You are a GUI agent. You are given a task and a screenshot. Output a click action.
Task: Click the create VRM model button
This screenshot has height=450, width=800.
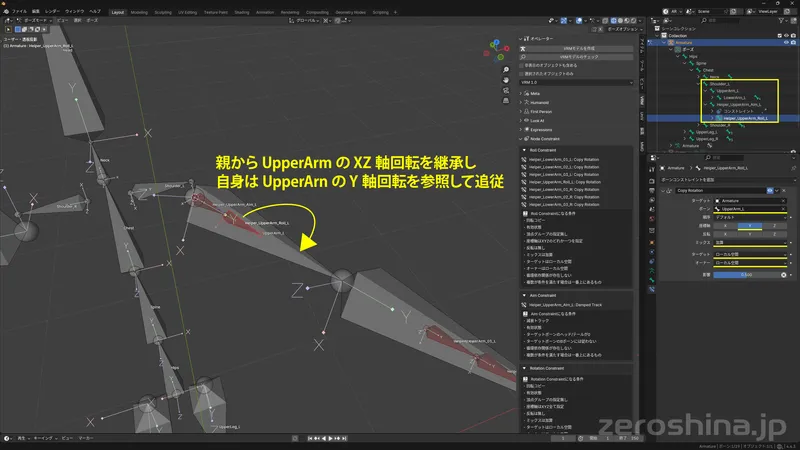576,48
